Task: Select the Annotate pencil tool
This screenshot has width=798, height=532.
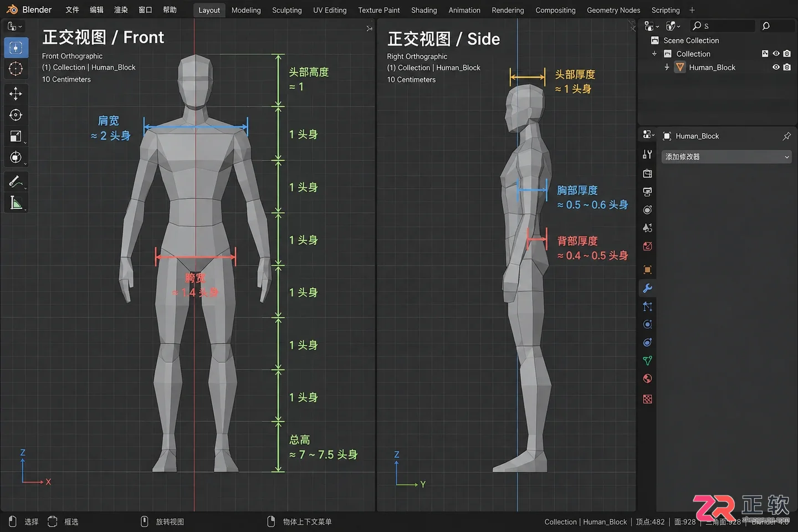Action: click(16, 181)
